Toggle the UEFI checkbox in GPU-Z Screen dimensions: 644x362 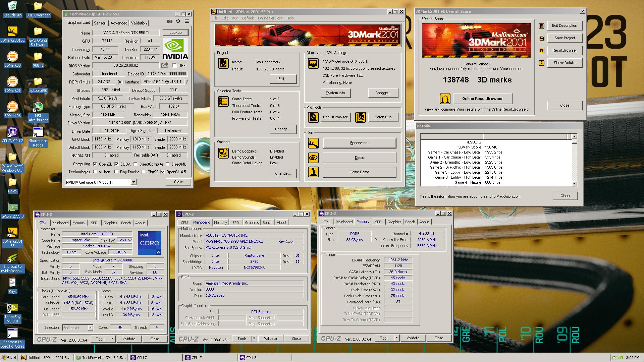coord(174,65)
